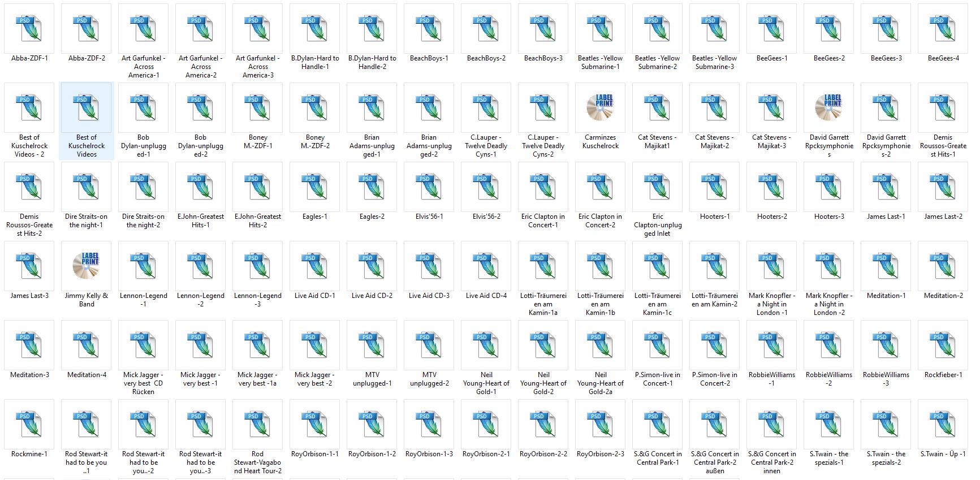Click the Meditation-2 PSD icon
The width and height of the screenshot is (980, 480).
click(943, 266)
